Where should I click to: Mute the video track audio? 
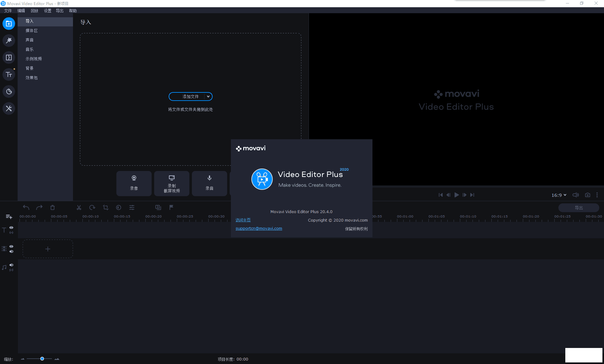point(11,251)
